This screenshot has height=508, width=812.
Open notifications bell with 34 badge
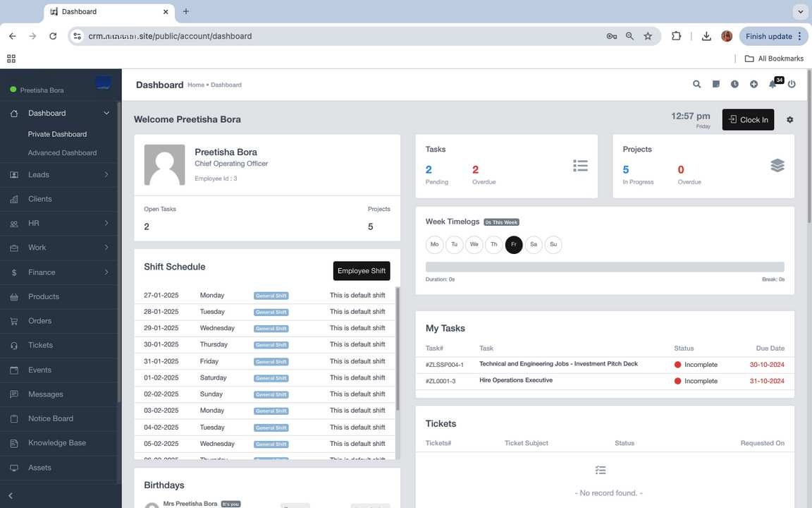coord(773,84)
